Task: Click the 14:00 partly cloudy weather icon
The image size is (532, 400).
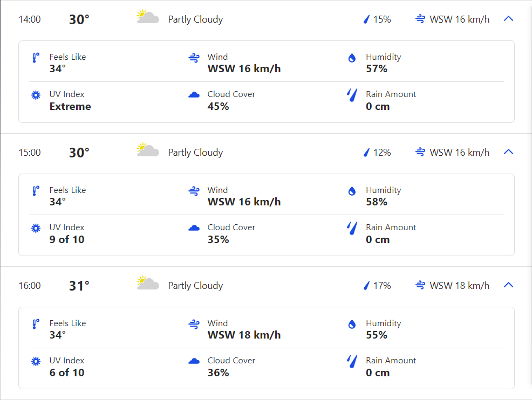Action: point(148,17)
